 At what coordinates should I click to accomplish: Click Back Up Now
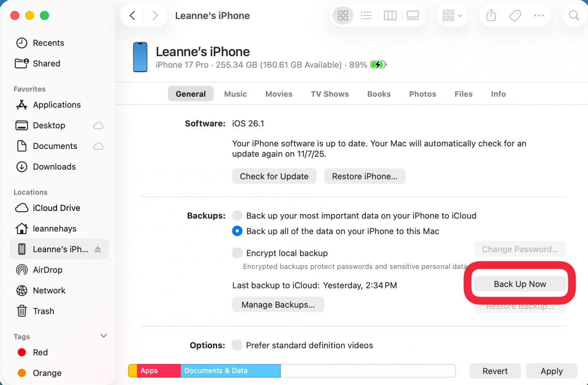click(x=520, y=284)
